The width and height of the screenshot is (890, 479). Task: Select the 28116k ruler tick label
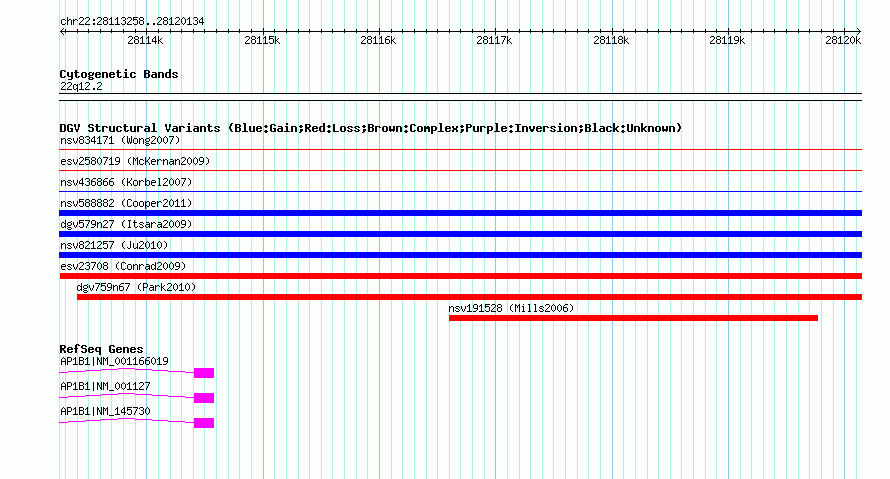point(379,40)
